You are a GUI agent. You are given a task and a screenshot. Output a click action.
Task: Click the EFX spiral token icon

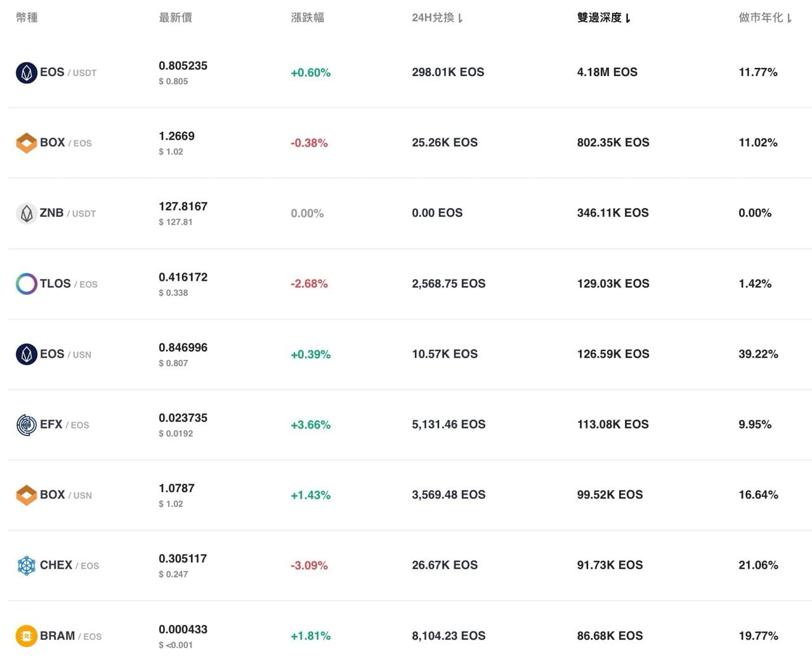point(27,424)
